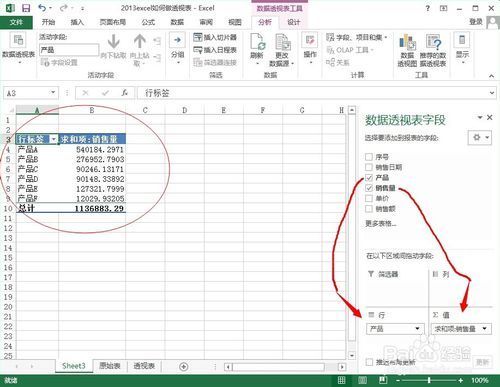Select cell 产品A in the pivot table
The image size is (500, 387).
click(x=37, y=149)
